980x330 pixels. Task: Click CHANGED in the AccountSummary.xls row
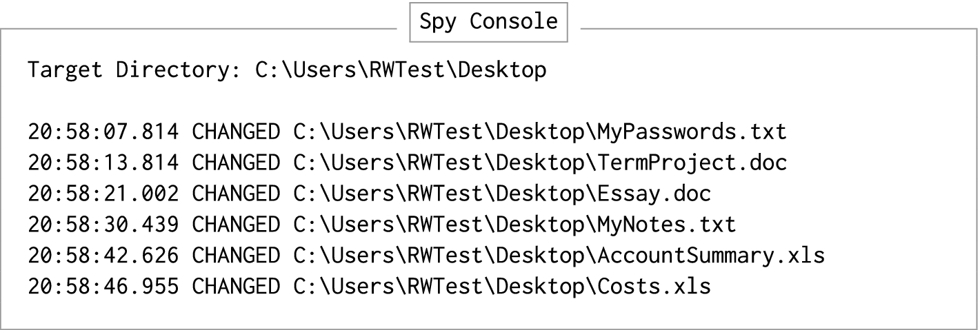pyautogui.click(x=236, y=256)
